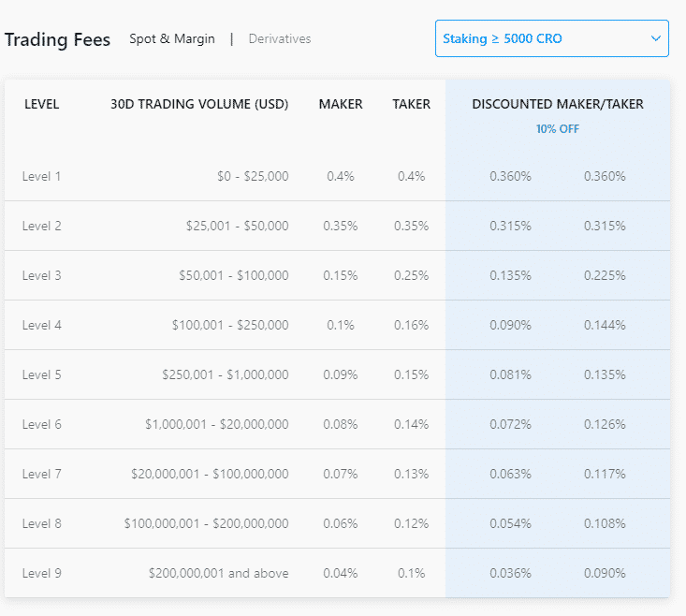Click the blue 10% OFF label
The height and width of the screenshot is (616, 686).
[x=558, y=129]
